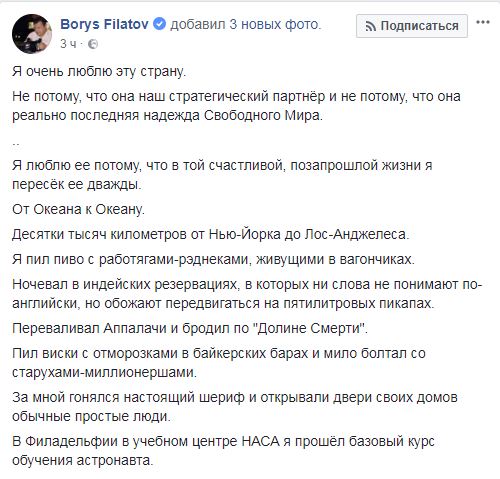The height and width of the screenshot is (479, 500).
Task: Click the blue verified badge icon
Action: [159, 24]
